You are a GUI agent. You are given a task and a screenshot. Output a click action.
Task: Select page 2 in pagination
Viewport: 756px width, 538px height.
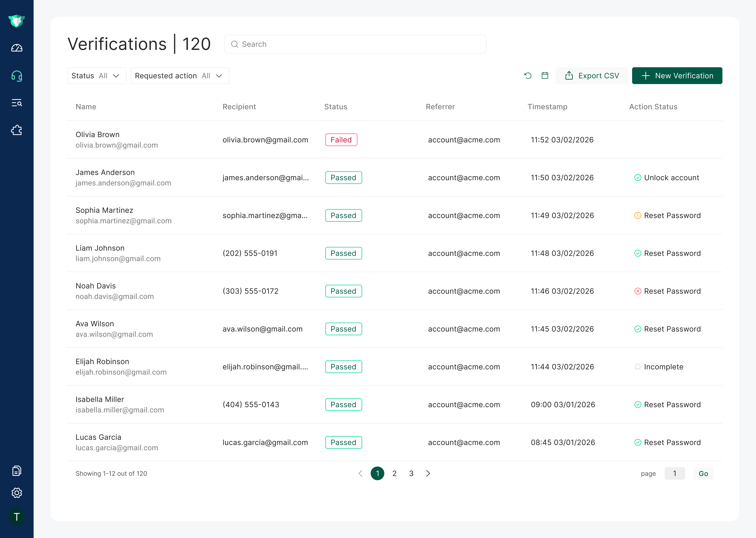click(394, 473)
